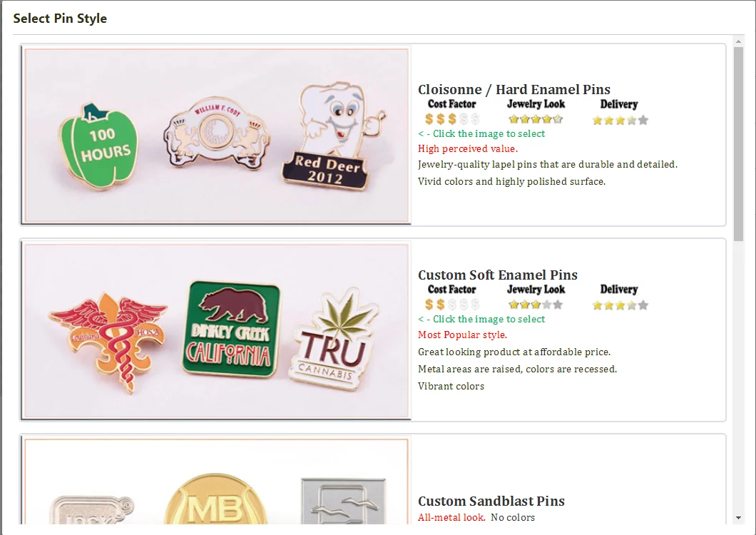The image size is (756, 535).
Task: Click the scrollbar up arrow
Action: click(x=738, y=42)
